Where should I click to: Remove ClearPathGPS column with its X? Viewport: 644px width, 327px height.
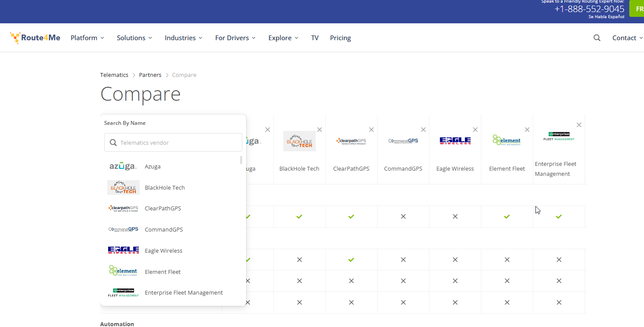pos(372,130)
